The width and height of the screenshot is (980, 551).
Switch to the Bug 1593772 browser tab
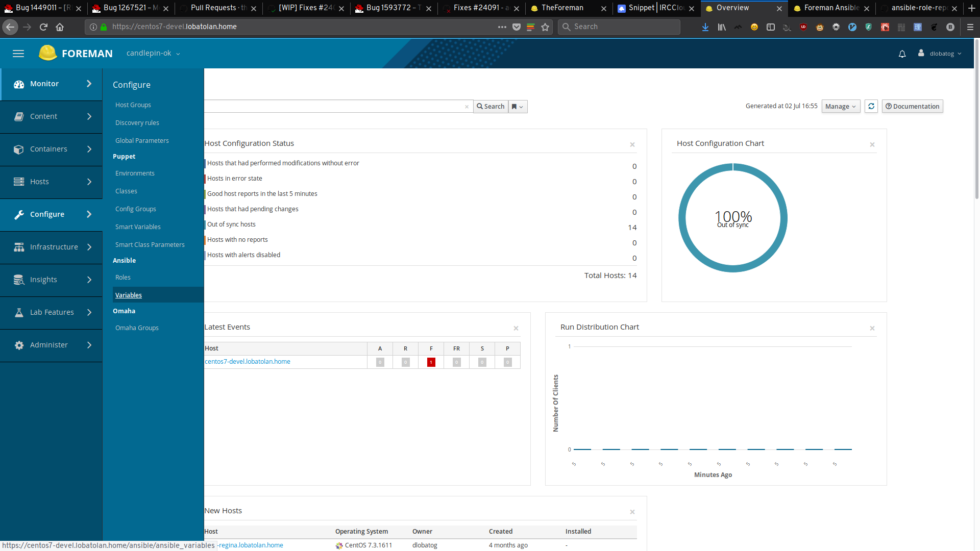tap(393, 8)
